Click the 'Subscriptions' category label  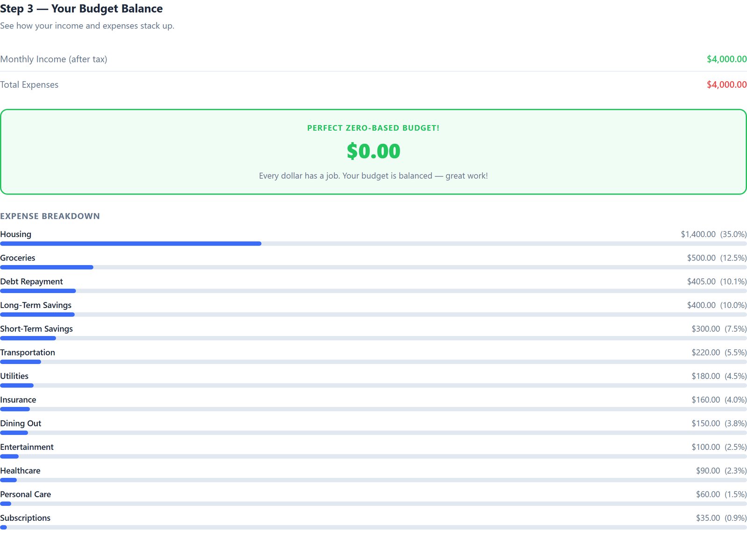click(x=25, y=518)
